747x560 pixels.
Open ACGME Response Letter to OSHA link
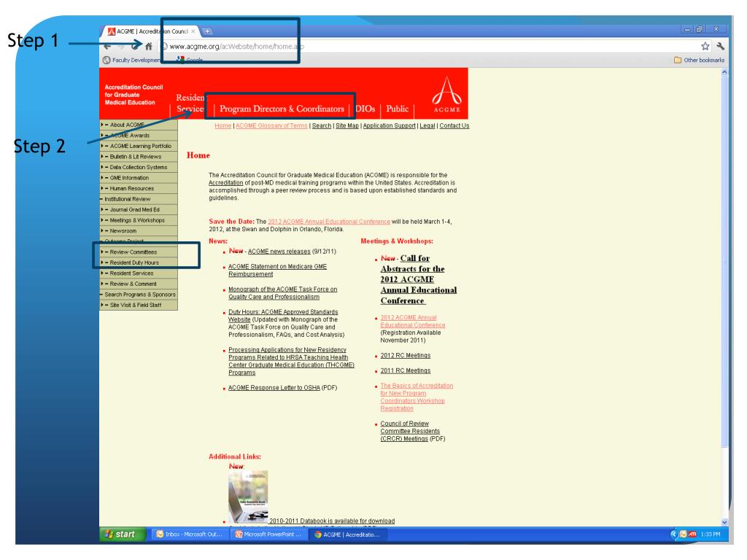[x=274, y=388]
